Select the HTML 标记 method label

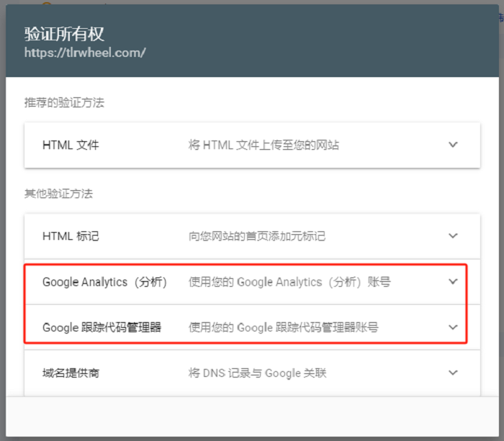tap(71, 236)
